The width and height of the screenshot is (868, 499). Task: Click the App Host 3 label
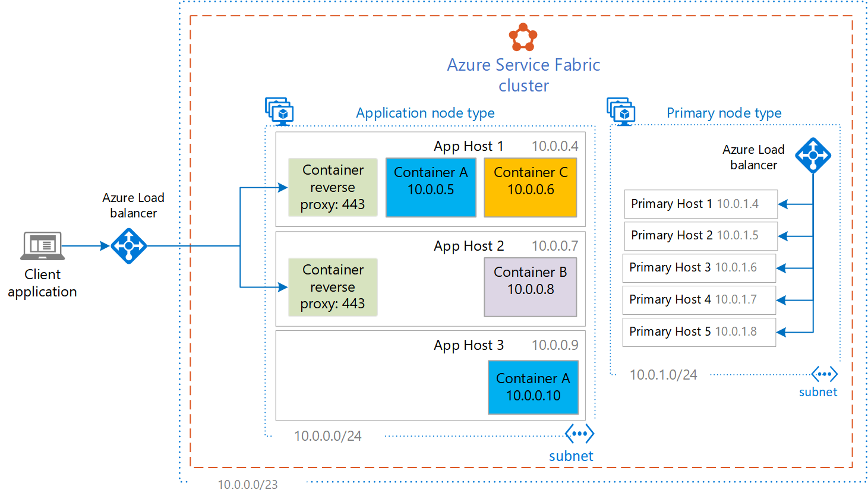pos(469,345)
